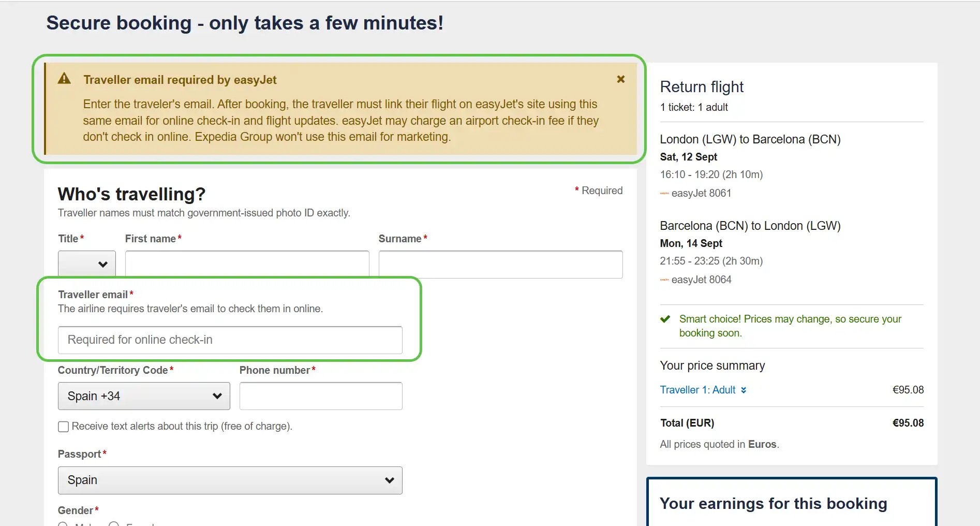Screen dimensions: 980x526
Task: Click the easyJet 8061 airline logo
Action: tap(664, 194)
